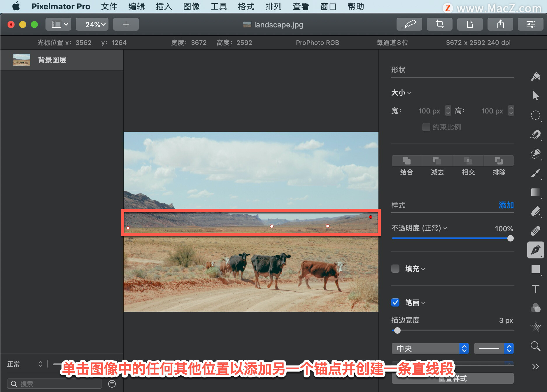Click the layer filter icon beside search

[x=112, y=384]
